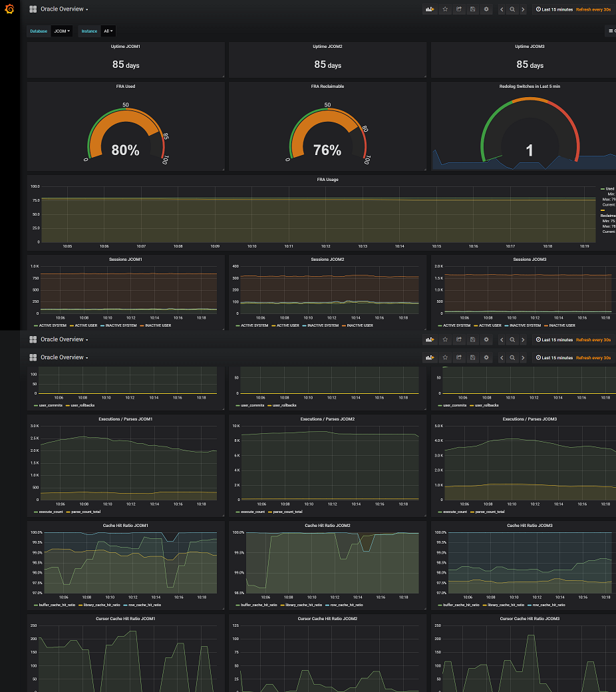Click the FRA Used gauge showing 80%

click(x=126, y=134)
